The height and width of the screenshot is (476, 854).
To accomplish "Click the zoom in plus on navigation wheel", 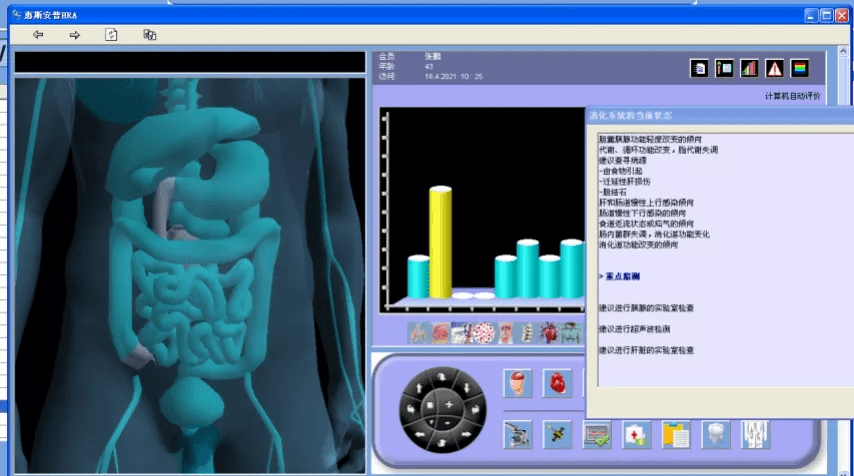I will coord(449,403).
